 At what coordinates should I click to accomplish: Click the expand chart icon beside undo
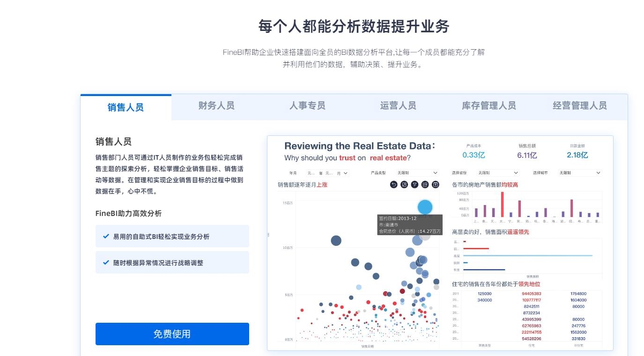click(404, 185)
